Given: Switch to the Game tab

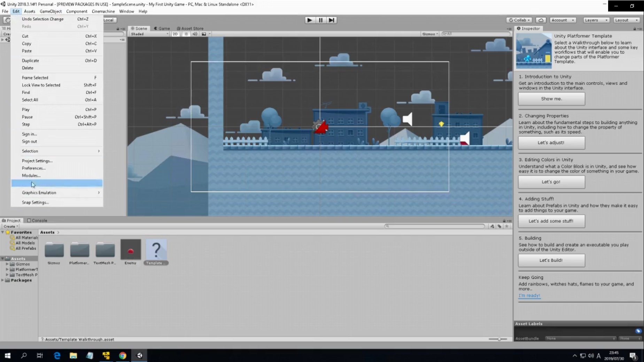Looking at the screenshot, I should coord(162,29).
